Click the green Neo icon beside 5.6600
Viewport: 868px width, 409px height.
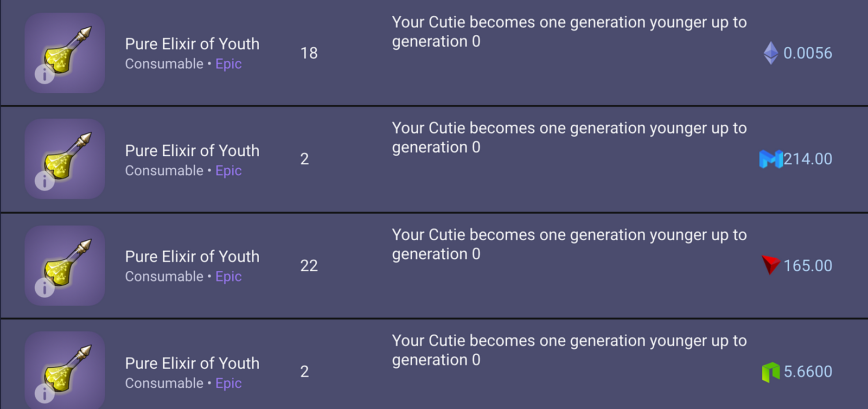(771, 372)
